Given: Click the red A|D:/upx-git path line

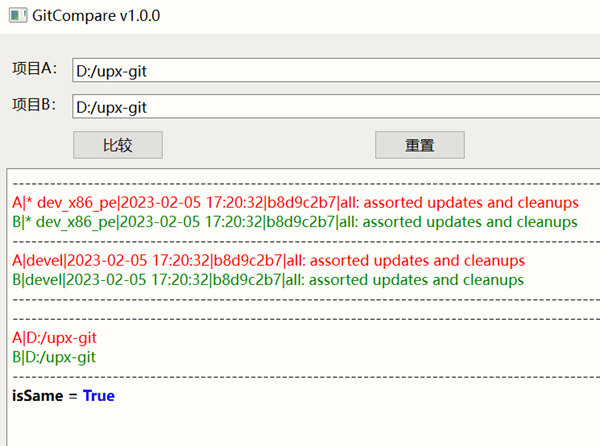Looking at the screenshot, I should pos(54,338).
